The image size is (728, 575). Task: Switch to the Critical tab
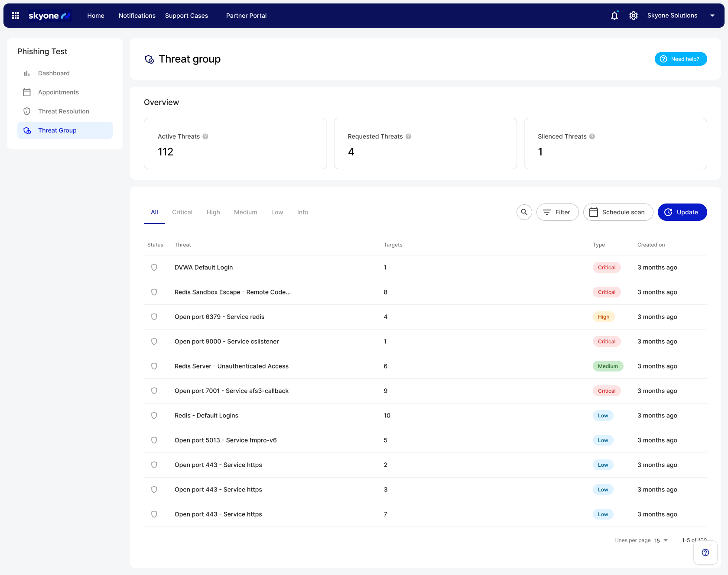click(182, 212)
